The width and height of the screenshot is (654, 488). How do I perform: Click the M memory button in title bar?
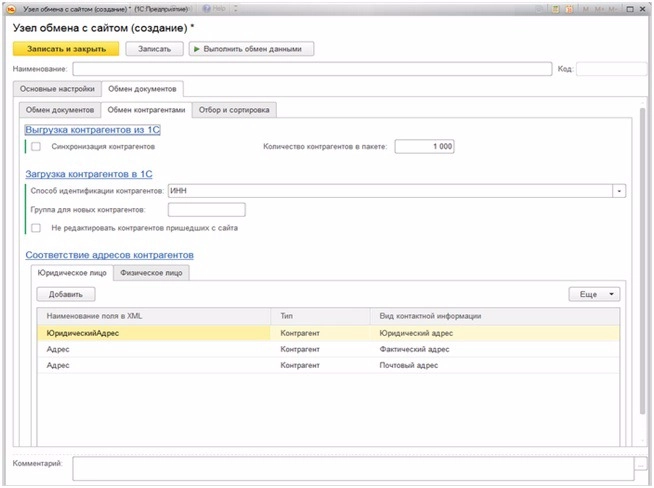(x=585, y=8)
